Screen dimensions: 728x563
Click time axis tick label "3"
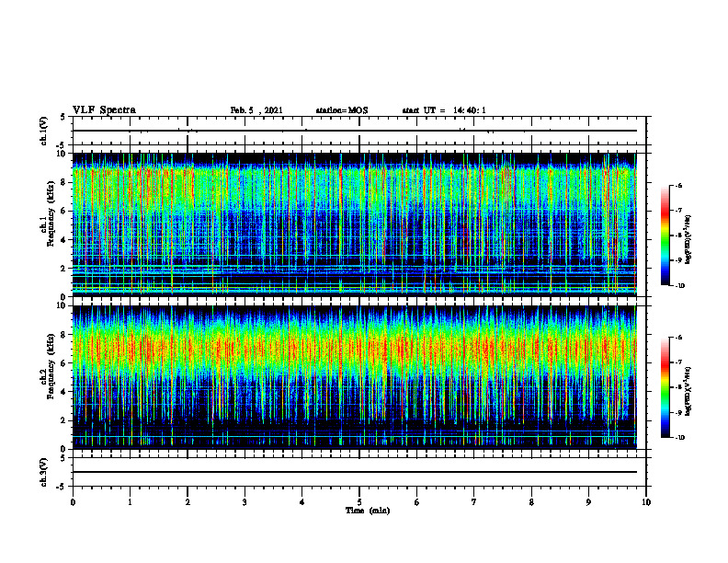pyautogui.click(x=245, y=502)
